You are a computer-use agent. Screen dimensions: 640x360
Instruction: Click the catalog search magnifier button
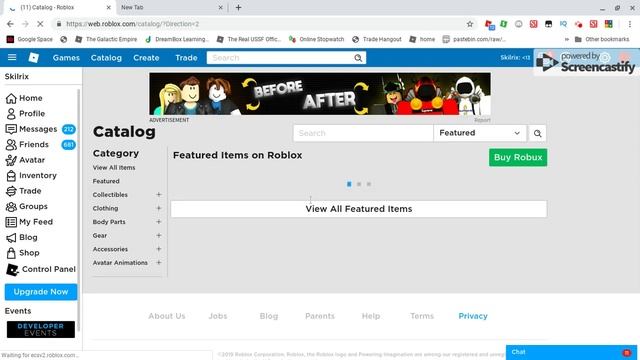pos(538,133)
